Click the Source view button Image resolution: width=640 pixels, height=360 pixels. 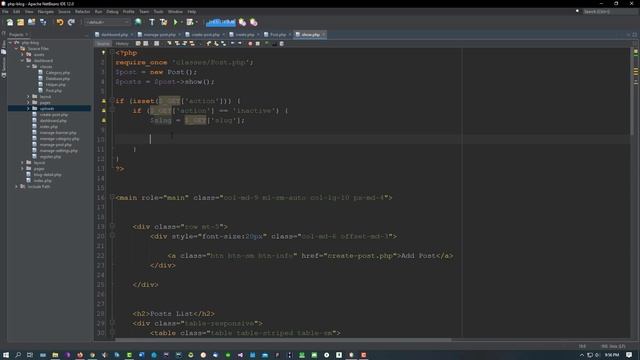103,44
